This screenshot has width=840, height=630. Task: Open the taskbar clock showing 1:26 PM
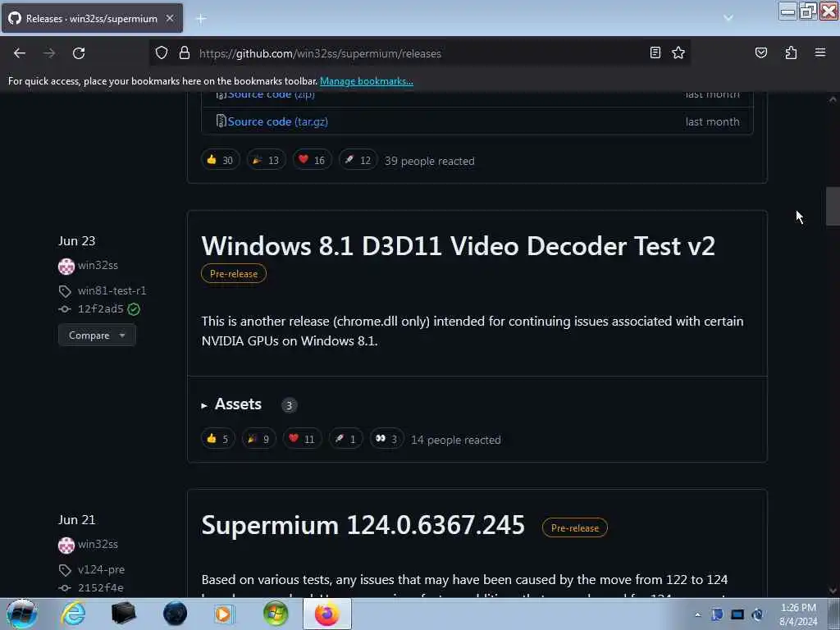coord(798,614)
